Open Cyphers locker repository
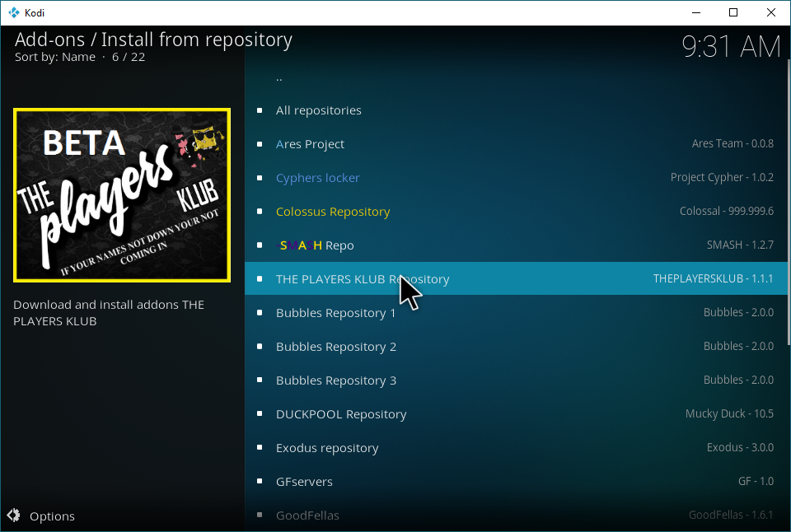The height and width of the screenshot is (532, 791). (x=317, y=178)
